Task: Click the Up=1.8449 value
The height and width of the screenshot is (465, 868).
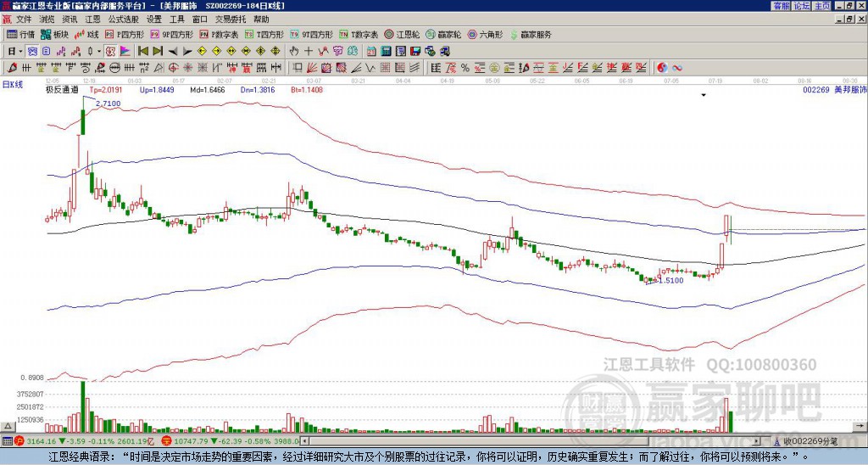Action: pos(157,89)
